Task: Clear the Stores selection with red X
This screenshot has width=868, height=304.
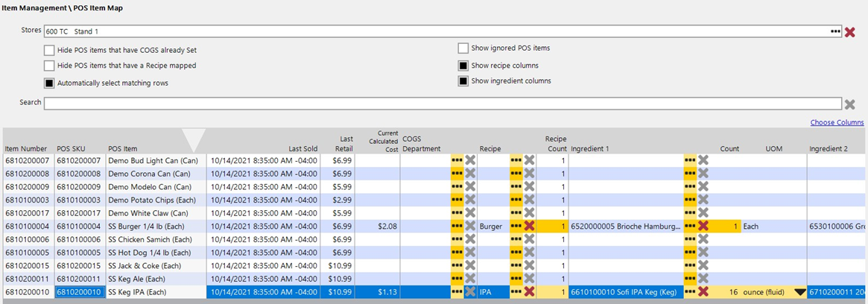Action: (x=850, y=32)
